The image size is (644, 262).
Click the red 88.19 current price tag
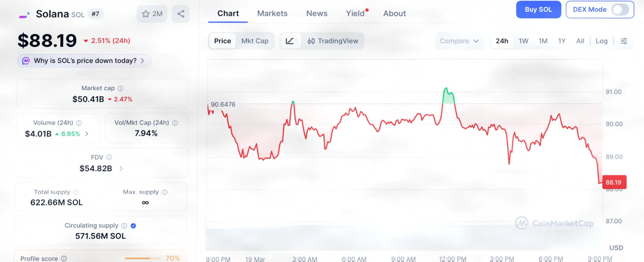[614, 182]
